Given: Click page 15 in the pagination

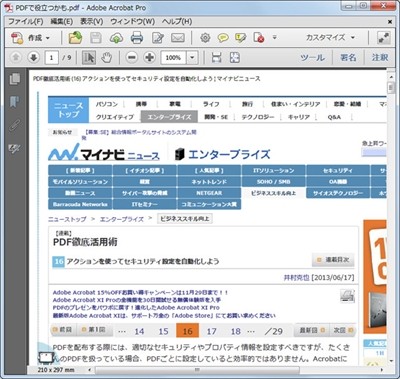Looking at the screenshot, I should pos(163,331).
